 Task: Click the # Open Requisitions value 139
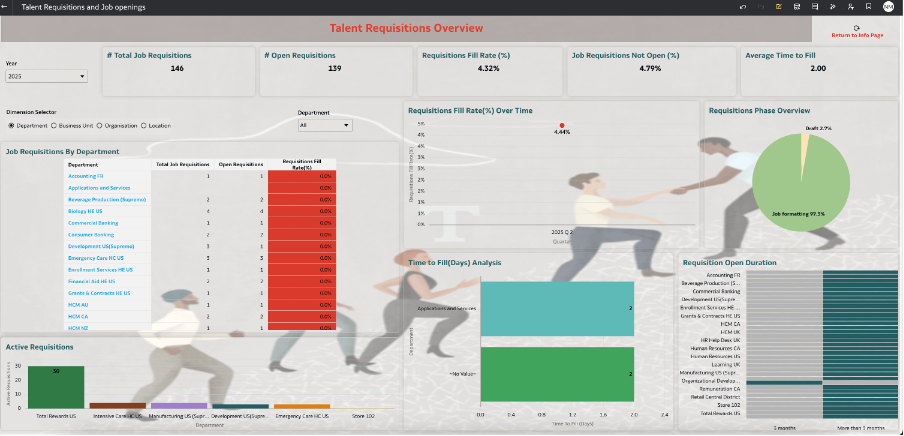(x=334, y=69)
